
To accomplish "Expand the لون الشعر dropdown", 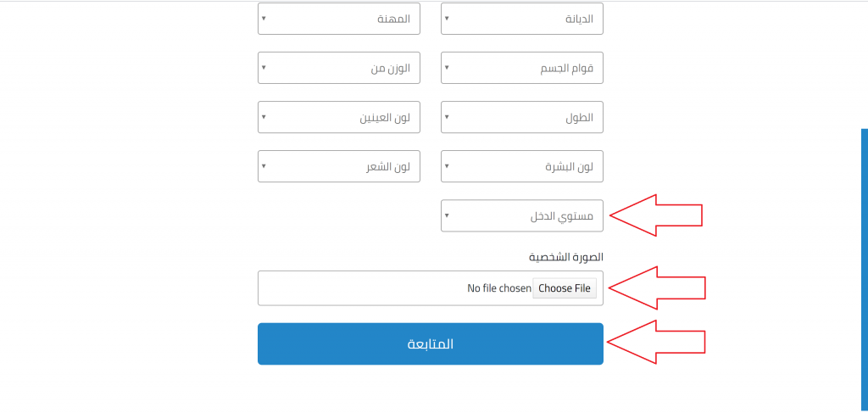I will point(339,166).
